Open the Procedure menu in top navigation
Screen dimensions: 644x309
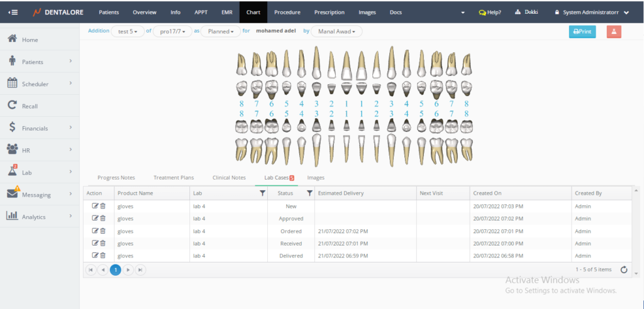coord(287,12)
